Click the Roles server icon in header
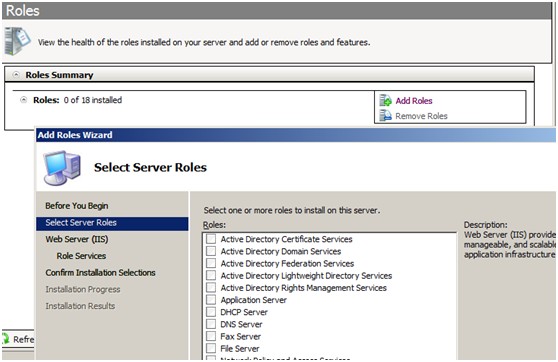This screenshot has height=362, width=558. tap(17, 41)
